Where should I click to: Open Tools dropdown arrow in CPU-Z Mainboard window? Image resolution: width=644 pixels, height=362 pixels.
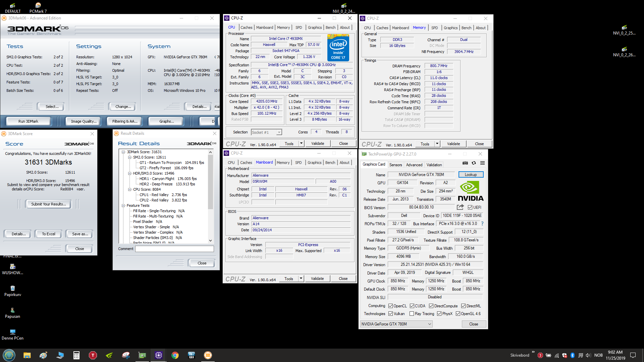[x=301, y=279]
